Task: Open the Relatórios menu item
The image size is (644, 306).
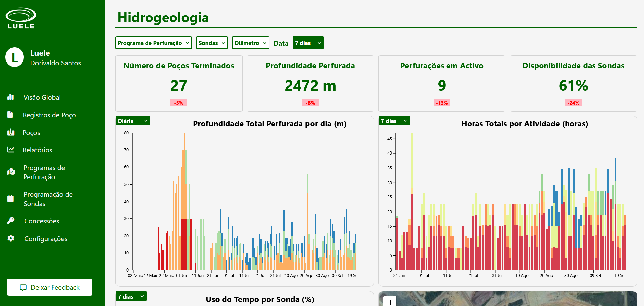Action: (x=37, y=150)
